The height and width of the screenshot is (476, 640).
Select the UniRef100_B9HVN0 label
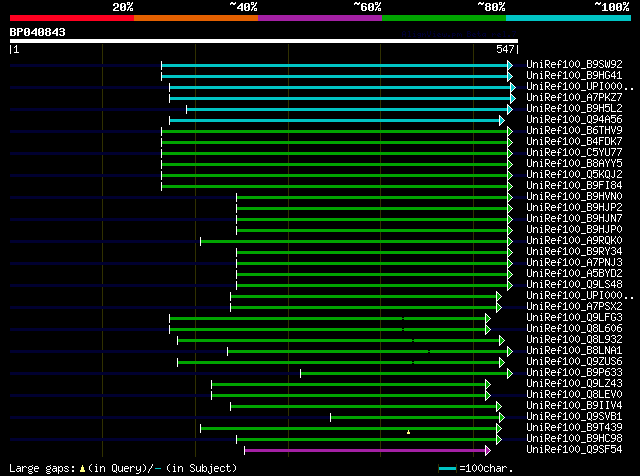pyautogui.click(x=574, y=197)
